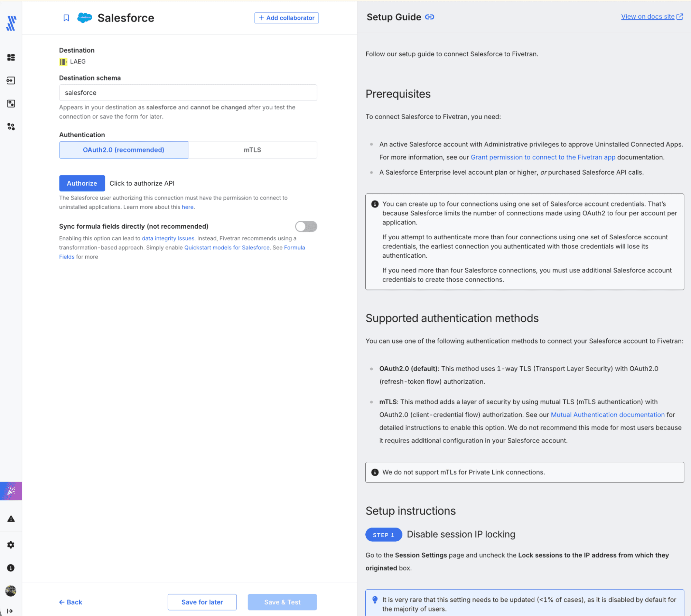This screenshot has width=691, height=616.
Task: Click the warning triangle alerts icon in the sidebar
Action: coord(11,519)
